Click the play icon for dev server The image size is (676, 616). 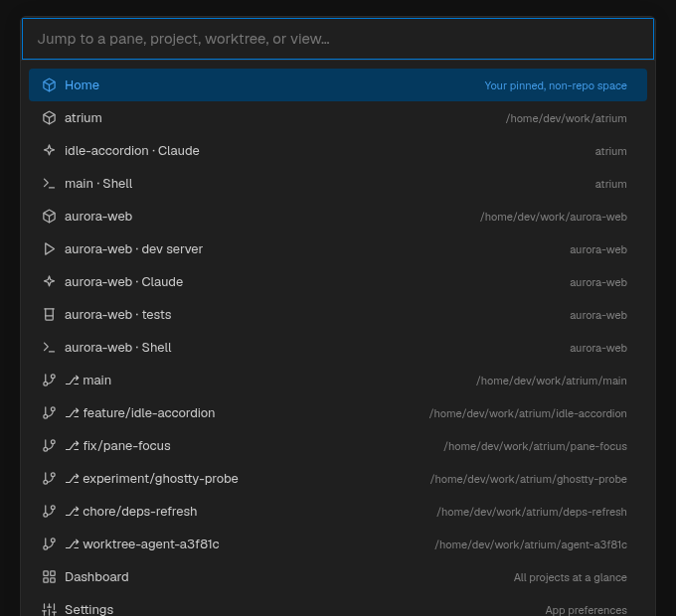[49, 249]
